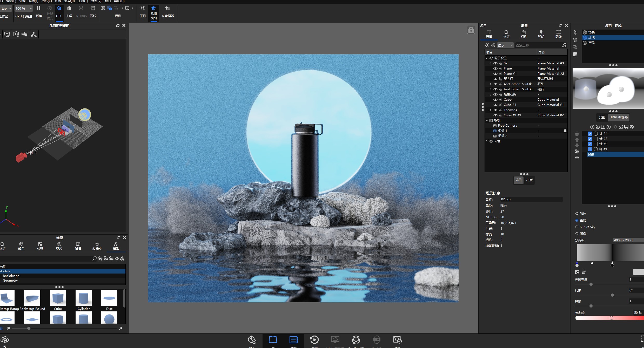Save the HDRI with disk icon
644x348 pixels.
pos(626,127)
